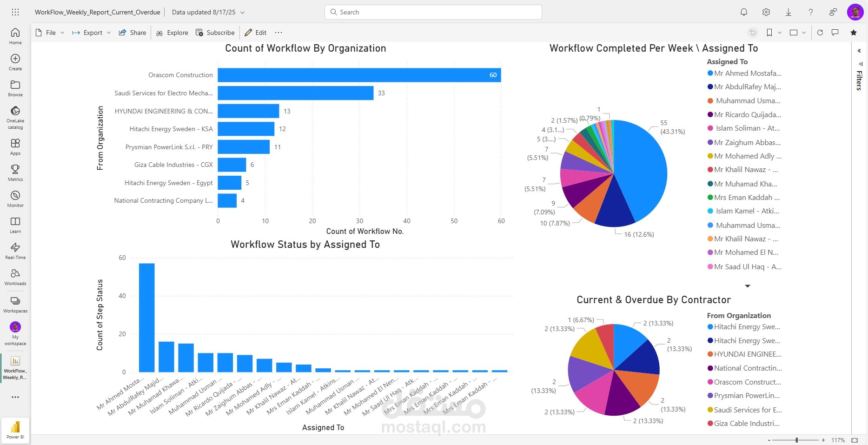This screenshot has width=868, height=445.
Task: Open the settings gear
Action: point(766,12)
